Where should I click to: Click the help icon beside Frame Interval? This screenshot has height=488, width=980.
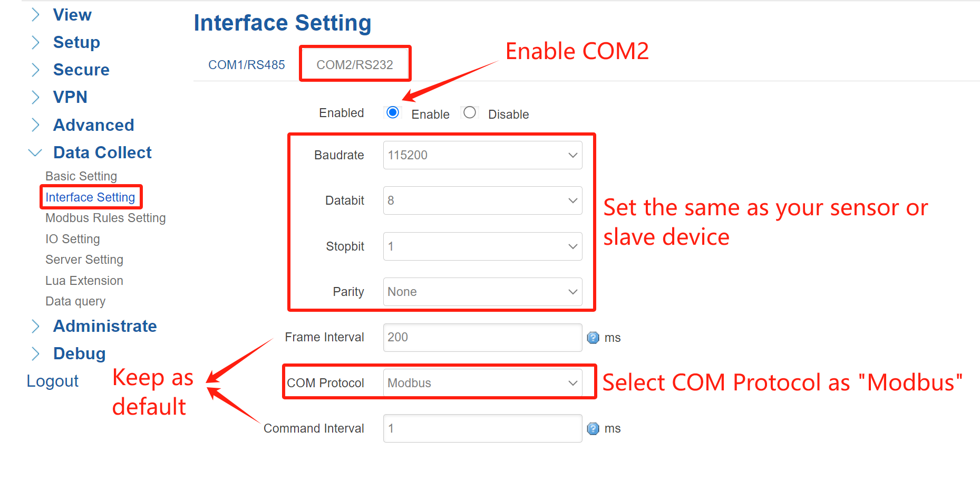click(x=593, y=338)
